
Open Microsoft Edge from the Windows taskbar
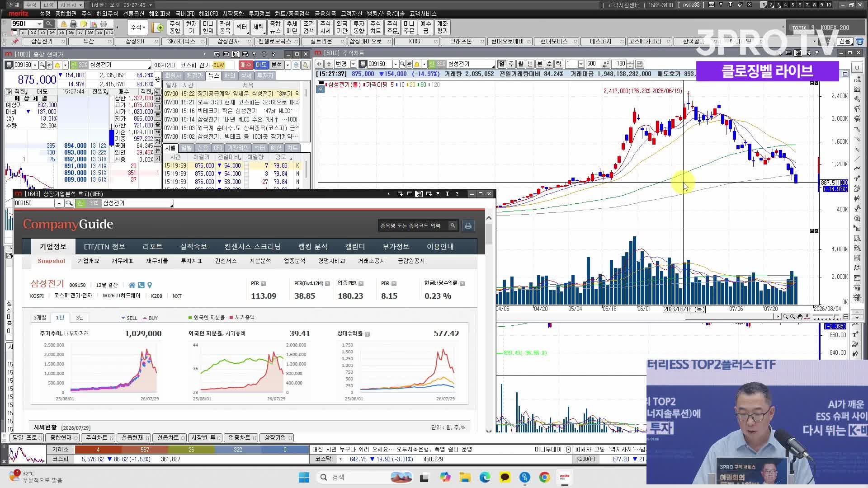485,477
